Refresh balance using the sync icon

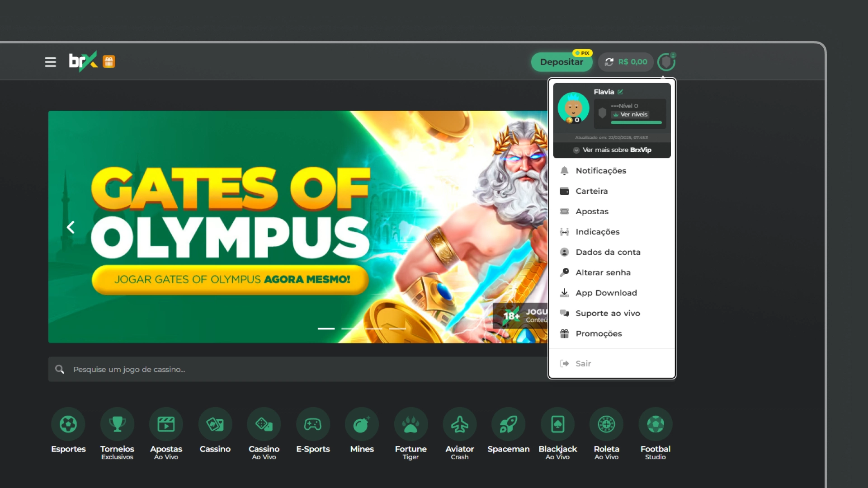click(609, 62)
